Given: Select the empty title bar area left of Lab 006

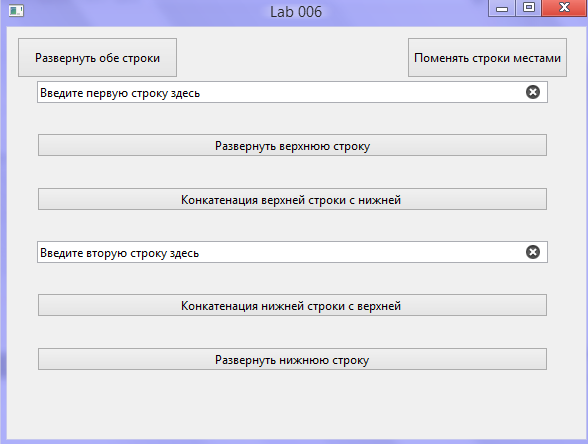Looking at the screenshot, I should click(x=146, y=12).
